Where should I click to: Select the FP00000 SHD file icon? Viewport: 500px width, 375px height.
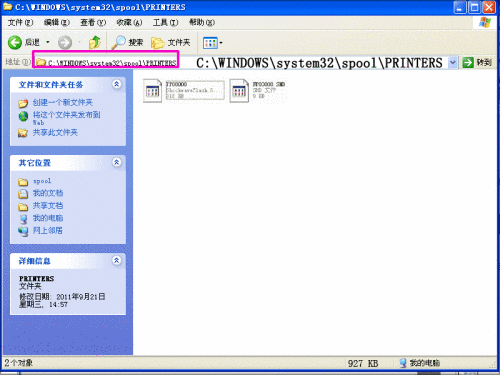pyautogui.click(x=239, y=90)
